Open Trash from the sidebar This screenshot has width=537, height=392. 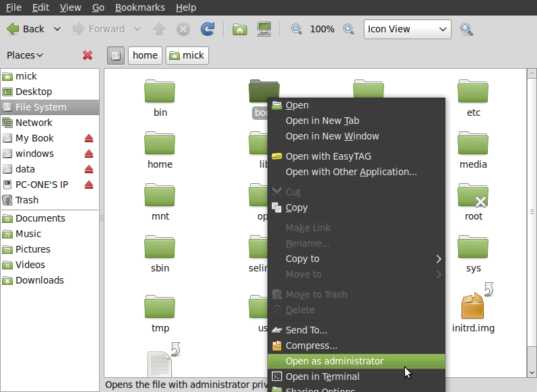(x=50, y=200)
